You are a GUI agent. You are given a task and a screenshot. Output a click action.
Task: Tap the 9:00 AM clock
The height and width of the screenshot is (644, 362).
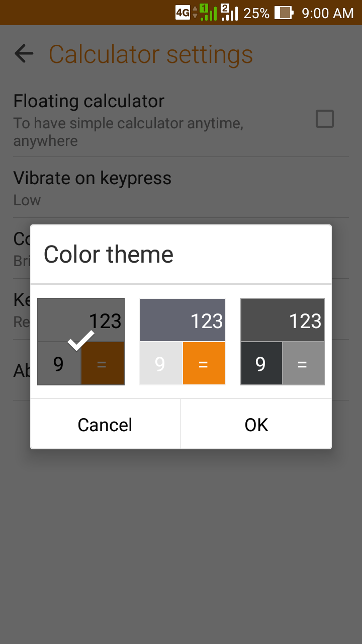coord(328,13)
